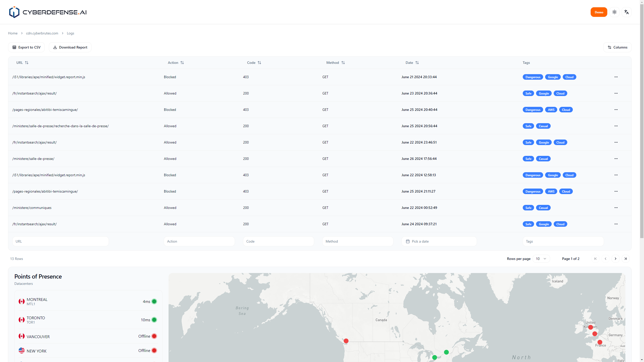
Task: Click the Vancouver red map marker
Action: click(346, 341)
